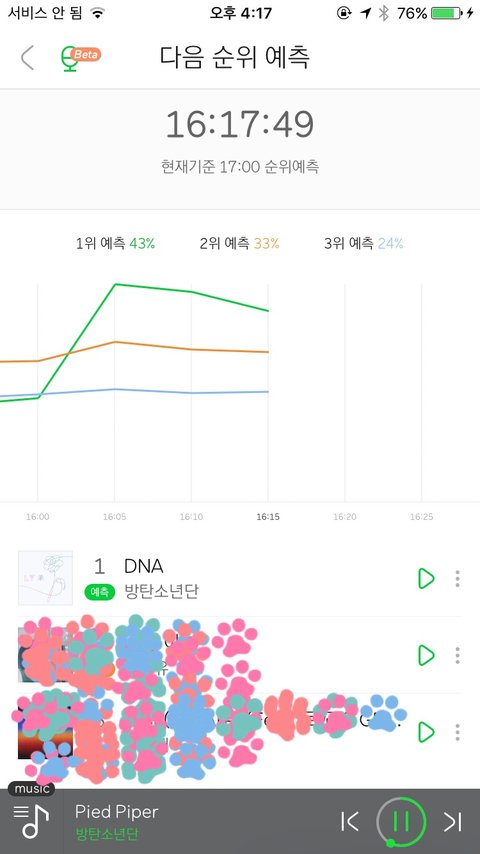
Task: Select the 1위 예측 43% legend
Action: pyautogui.click(x=116, y=243)
